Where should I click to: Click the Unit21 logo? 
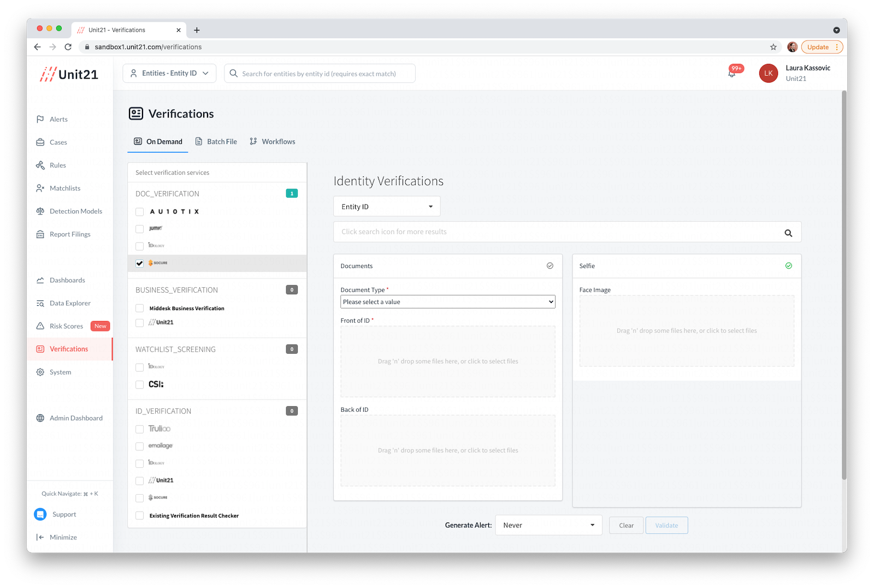(69, 74)
